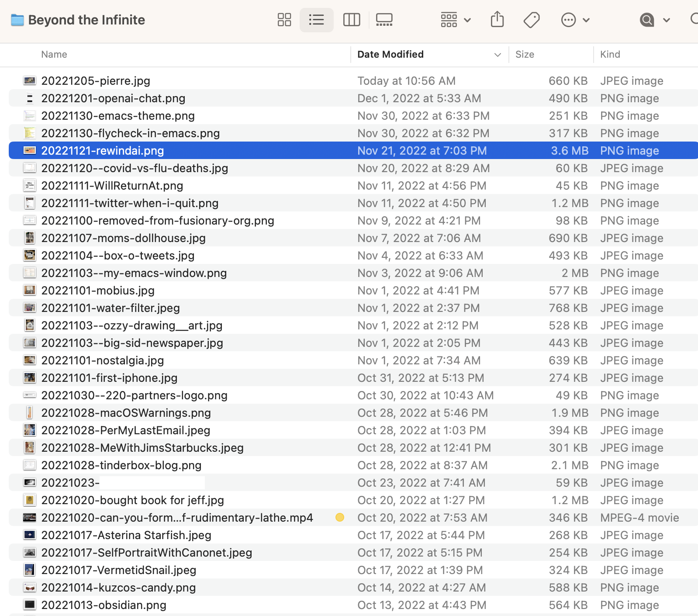The width and height of the screenshot is (698, 616).
Task: Open the Group By options dropdown
Action: click(x=455, y=20)
